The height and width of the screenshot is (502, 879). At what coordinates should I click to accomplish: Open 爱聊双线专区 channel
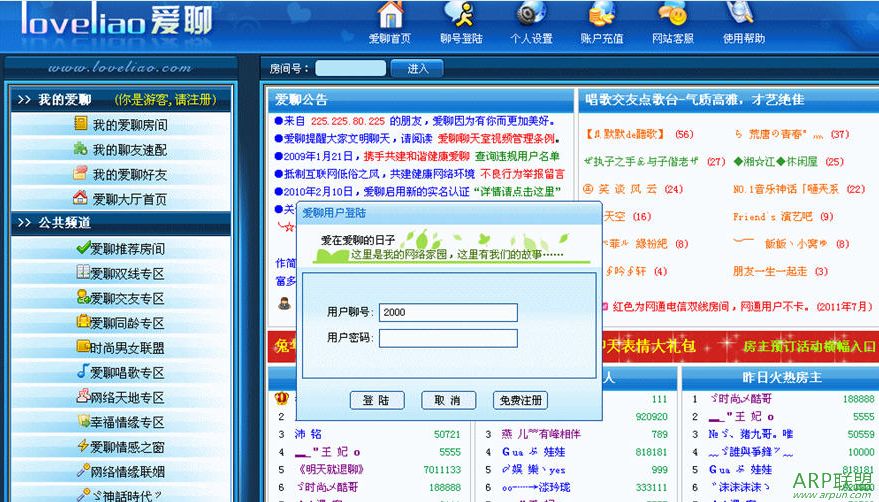click(x=121, y=273)
